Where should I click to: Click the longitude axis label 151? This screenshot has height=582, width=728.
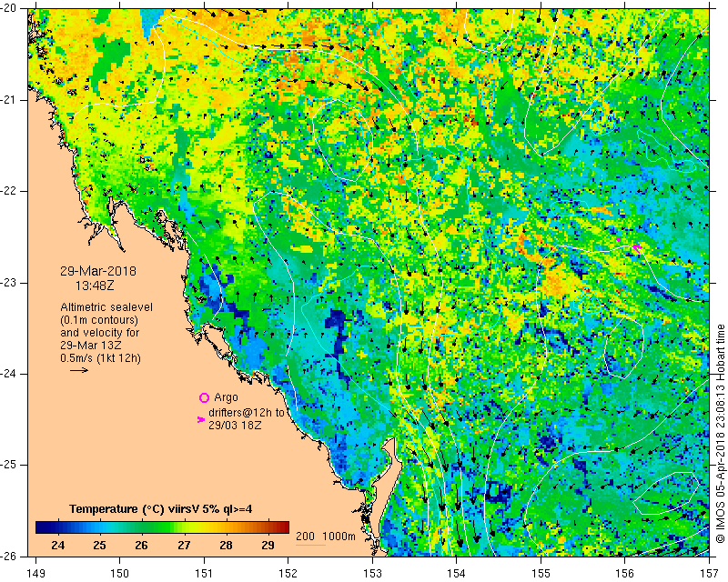[204, 574]
